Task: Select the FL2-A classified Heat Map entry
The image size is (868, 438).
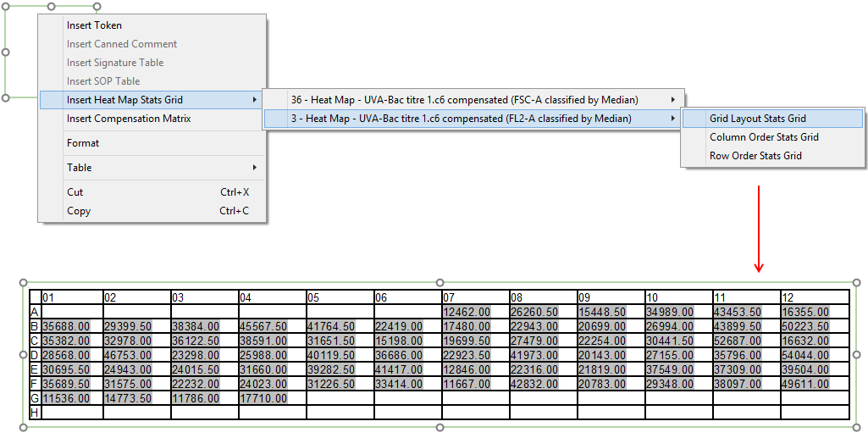Action: click(461, 119)
